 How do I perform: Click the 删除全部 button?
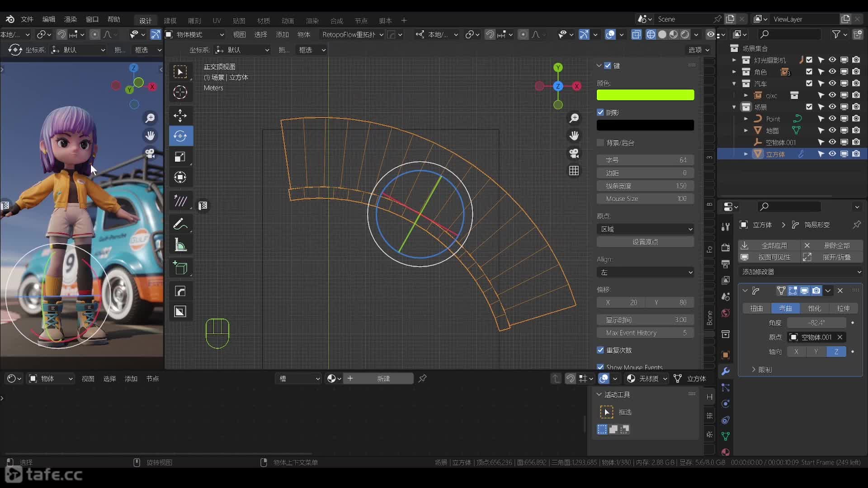point(831,245)
